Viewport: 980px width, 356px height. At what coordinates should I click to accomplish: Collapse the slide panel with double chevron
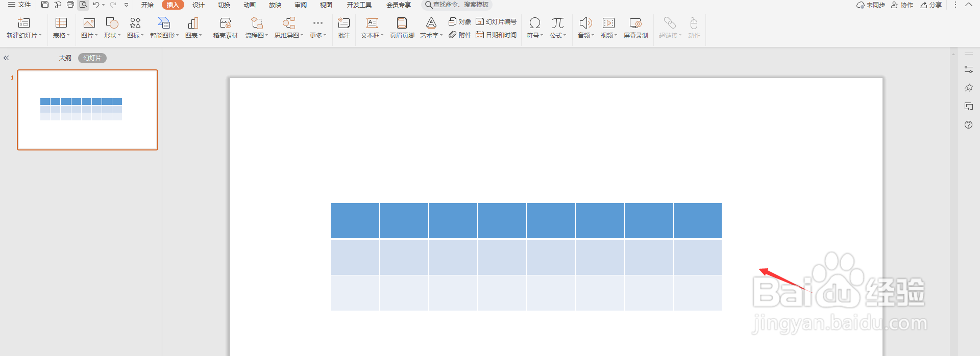point(6,58)
